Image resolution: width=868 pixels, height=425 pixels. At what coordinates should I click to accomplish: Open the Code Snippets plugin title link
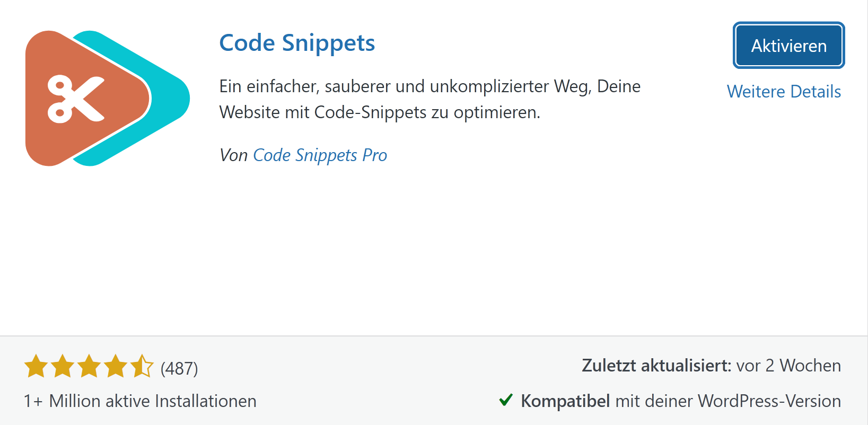(x=297, y=43)
